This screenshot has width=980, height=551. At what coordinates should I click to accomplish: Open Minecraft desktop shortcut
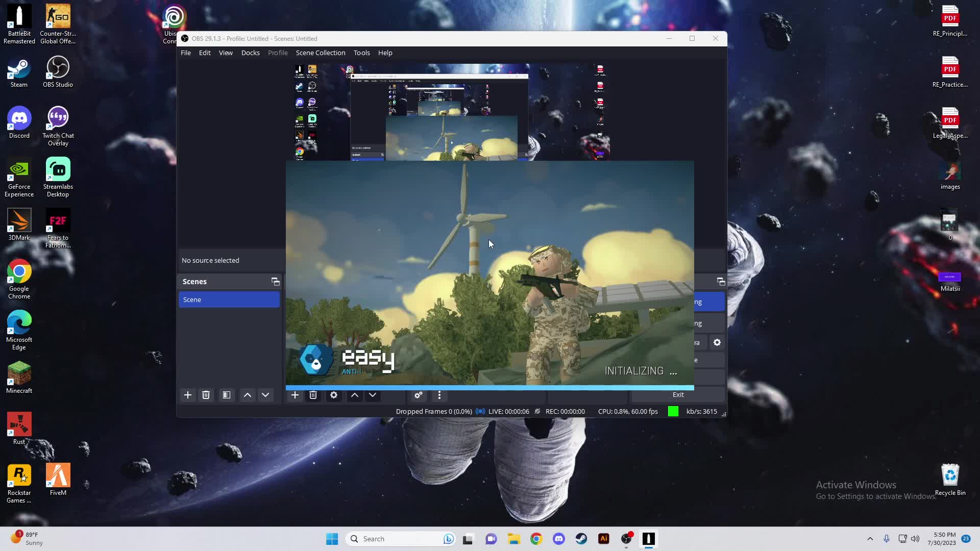[19, 378]
